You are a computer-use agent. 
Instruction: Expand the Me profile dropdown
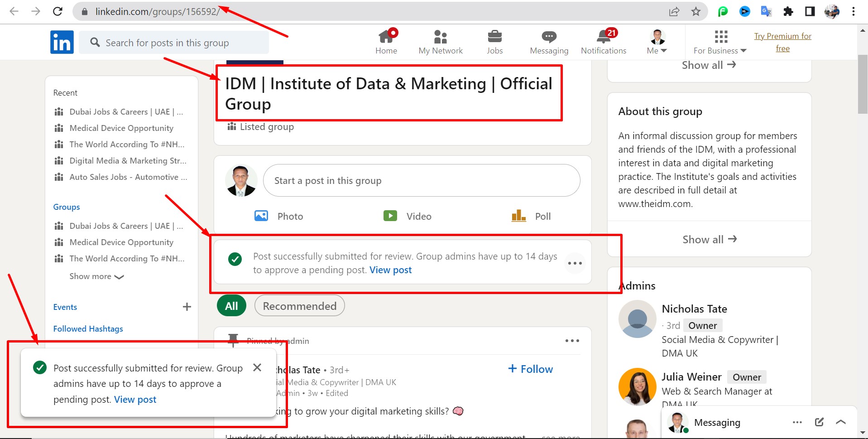tap(657, 42)
